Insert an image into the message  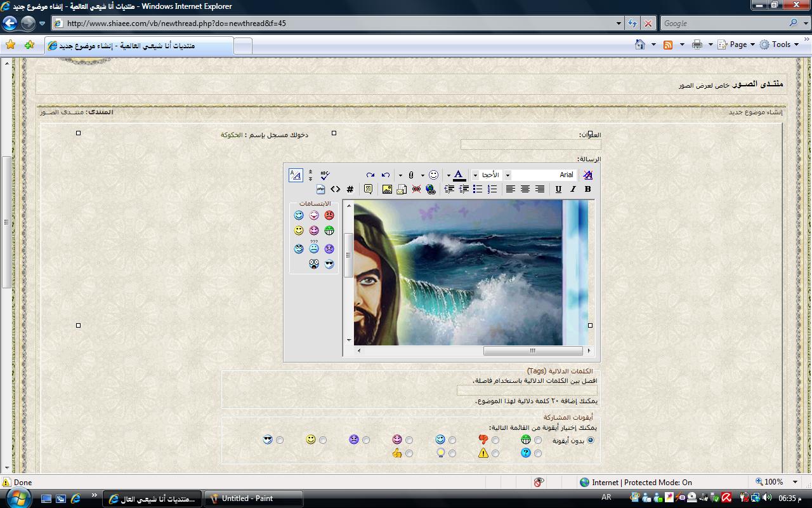[387, 189]
